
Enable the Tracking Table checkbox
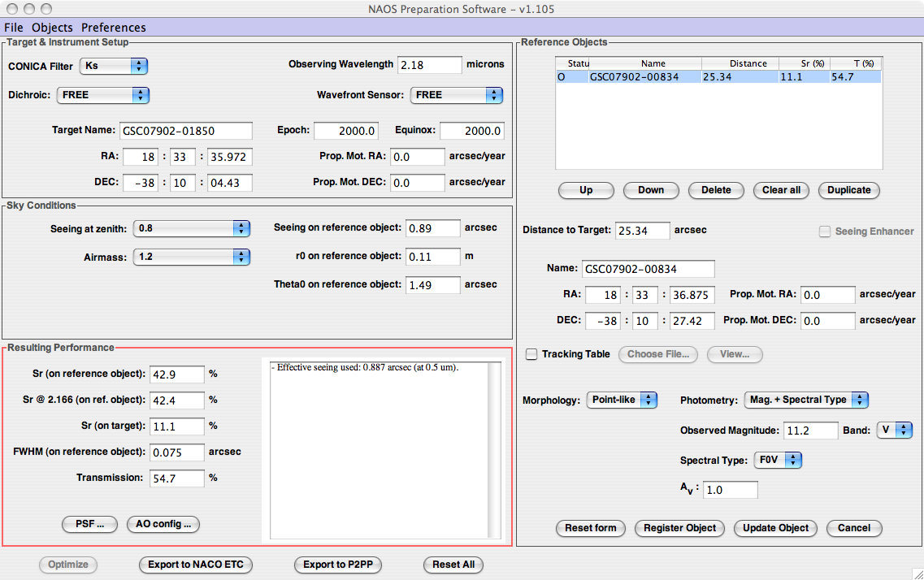click(x=531, y=354)
